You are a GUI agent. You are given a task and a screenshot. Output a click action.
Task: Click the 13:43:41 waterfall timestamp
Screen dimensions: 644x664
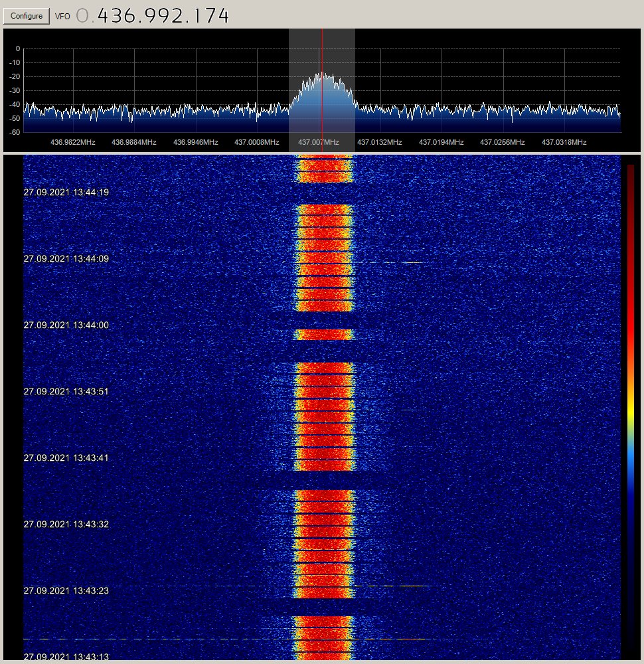click(x=66, y=458)
